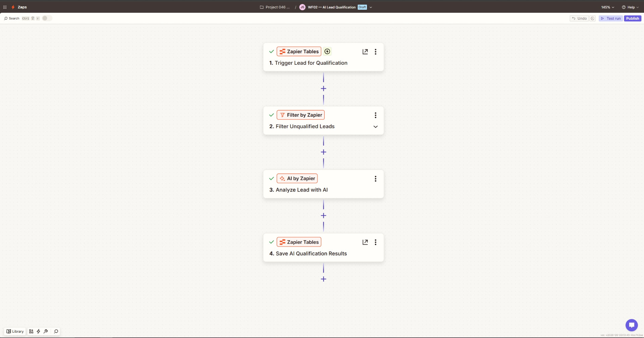Add a step after Save AI Qualification Results

point(323,279)
